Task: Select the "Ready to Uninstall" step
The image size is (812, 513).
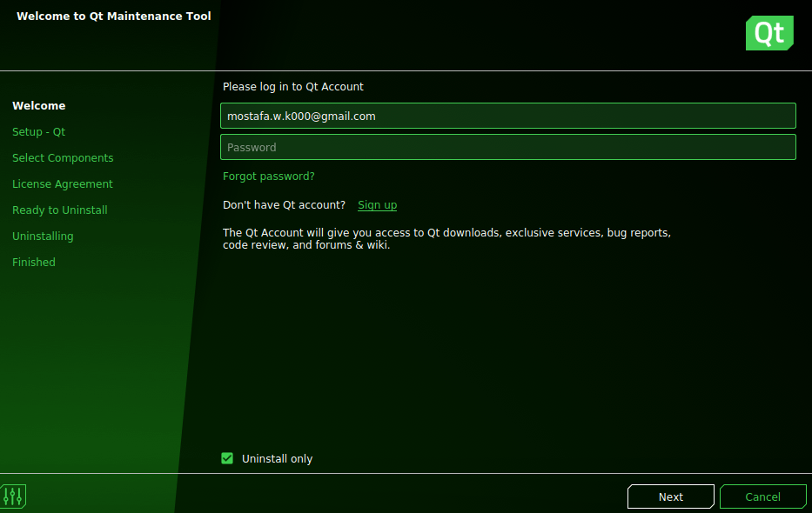Action: (59, 210)
